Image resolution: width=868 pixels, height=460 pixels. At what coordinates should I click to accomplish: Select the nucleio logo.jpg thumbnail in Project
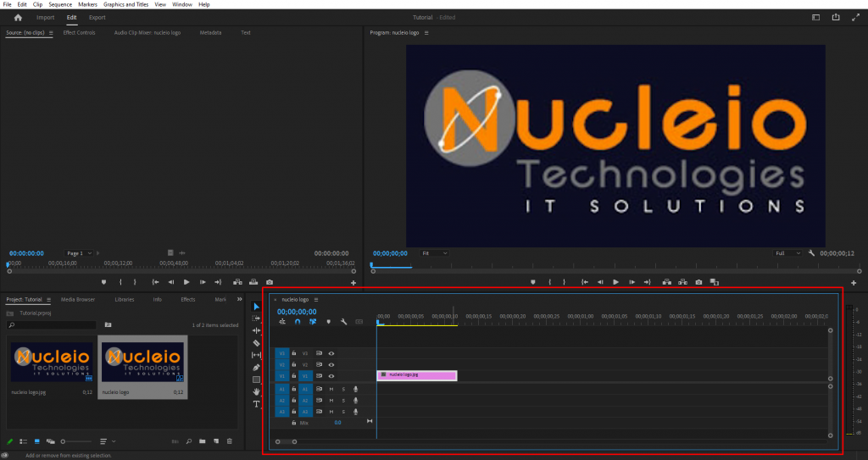click(x=52, y=362)
